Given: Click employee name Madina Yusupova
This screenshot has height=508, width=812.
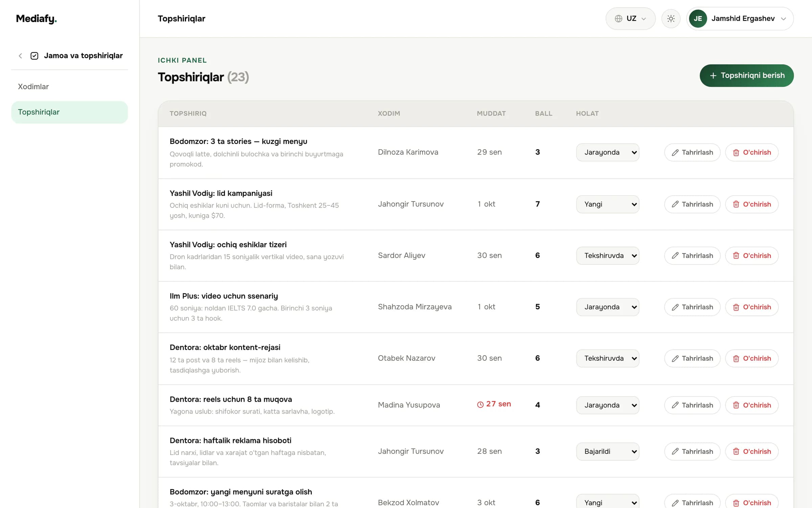Looking at the screenshot, I should (x=409, y=405).
